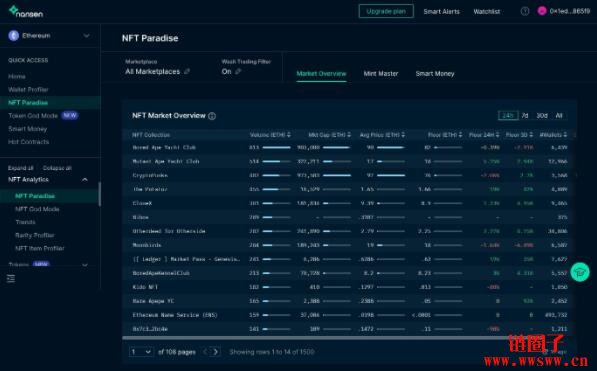This screenshot has width=597, height=371.
Task: Collapse the NFT Analytics section
Action: click(85, 179)
